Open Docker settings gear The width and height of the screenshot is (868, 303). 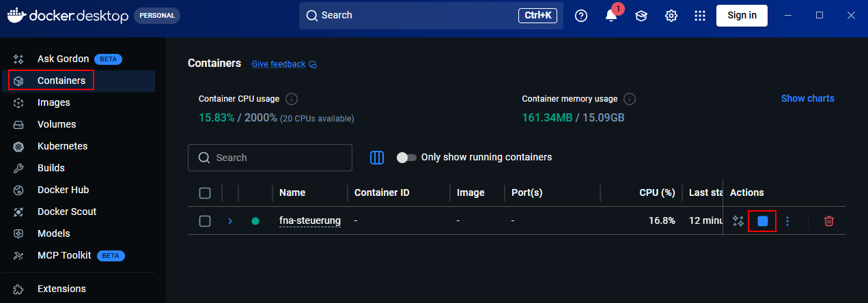tap(671, 16)
